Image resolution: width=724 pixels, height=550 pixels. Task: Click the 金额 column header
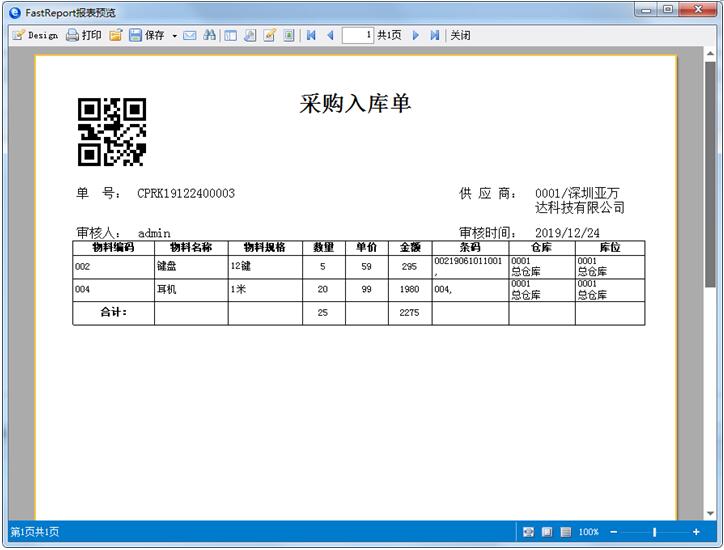(410, 248)
